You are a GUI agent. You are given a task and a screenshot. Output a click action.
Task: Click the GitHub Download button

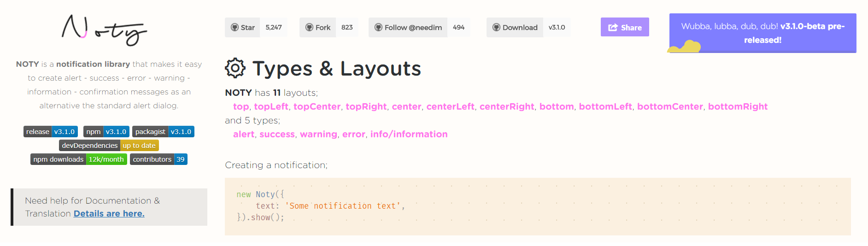click(x=515, y=28)
